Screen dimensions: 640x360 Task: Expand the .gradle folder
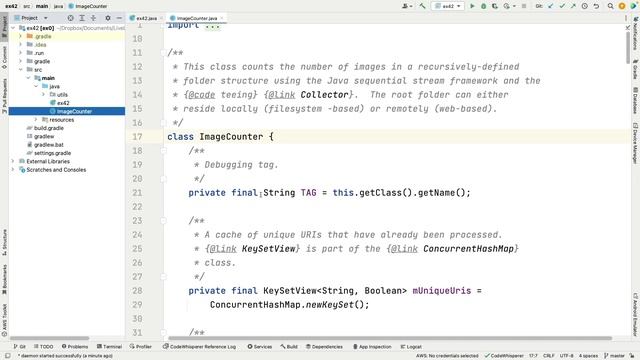(x=20, y=36)
